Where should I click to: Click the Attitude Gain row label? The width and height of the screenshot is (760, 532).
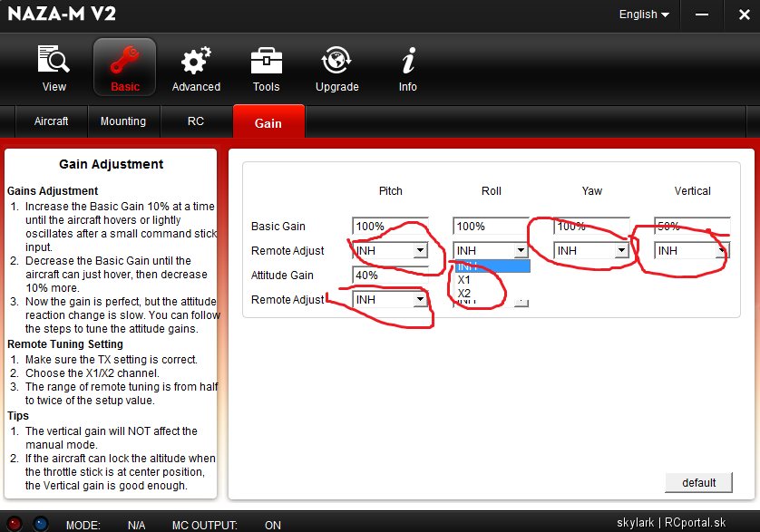coord(282,276)
